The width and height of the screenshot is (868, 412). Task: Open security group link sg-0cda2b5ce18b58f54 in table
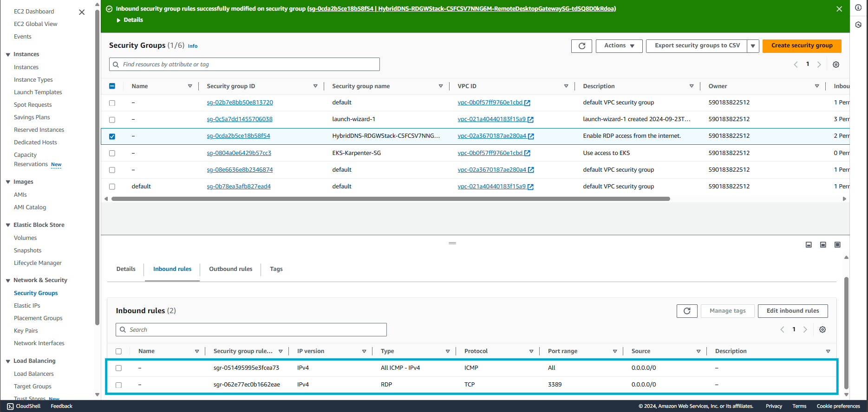238,136
